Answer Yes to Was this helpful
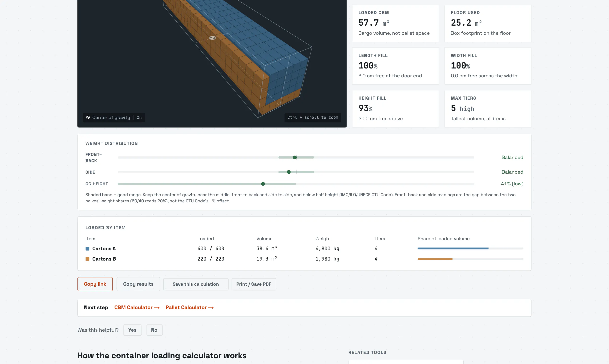 (x=132, y=330)
